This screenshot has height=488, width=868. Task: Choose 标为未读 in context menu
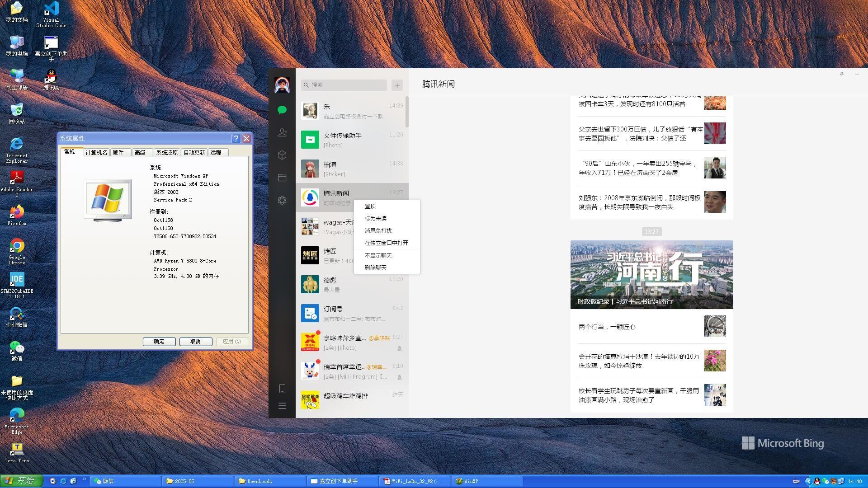pyautogui.click(x=387, y=218)
